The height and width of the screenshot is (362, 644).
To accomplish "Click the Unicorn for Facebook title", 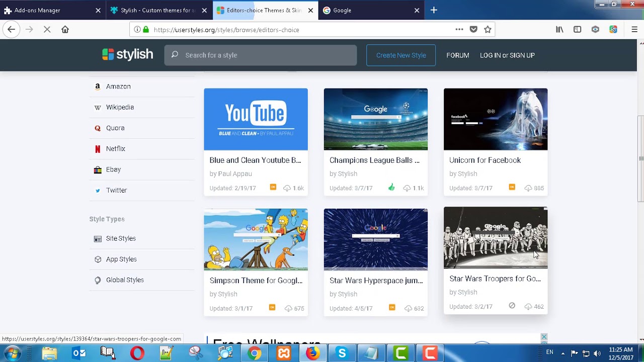I will 485,160.
